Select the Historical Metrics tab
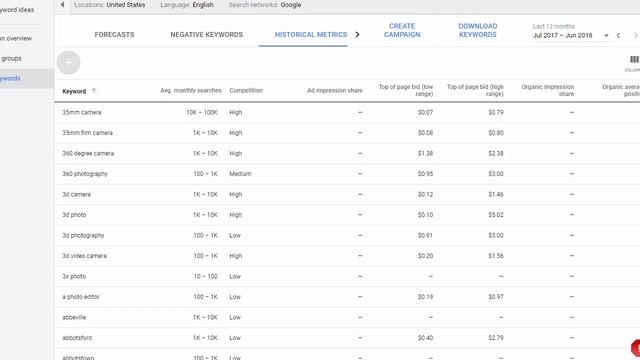The width and height of the screenshot is (640, 360). coord(311,35)
